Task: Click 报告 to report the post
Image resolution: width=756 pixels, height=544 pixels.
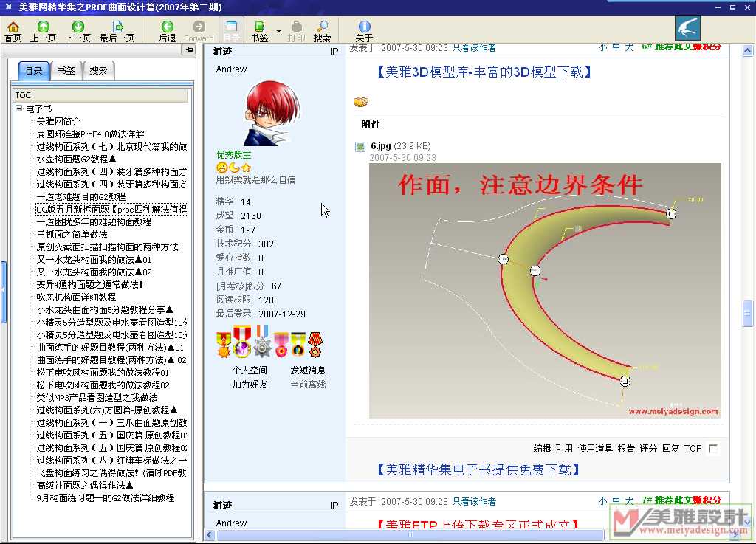Action: click(626, 449)
